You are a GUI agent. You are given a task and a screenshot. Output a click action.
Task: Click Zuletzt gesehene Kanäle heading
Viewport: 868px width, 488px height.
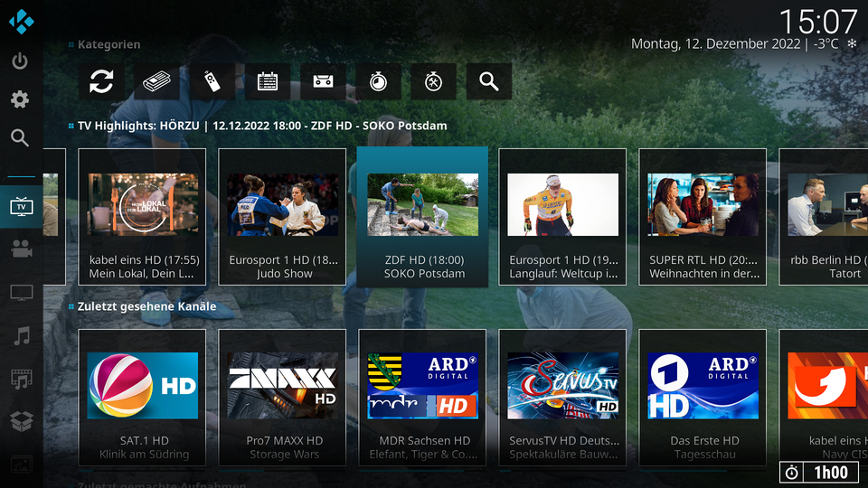pos(146,306)
